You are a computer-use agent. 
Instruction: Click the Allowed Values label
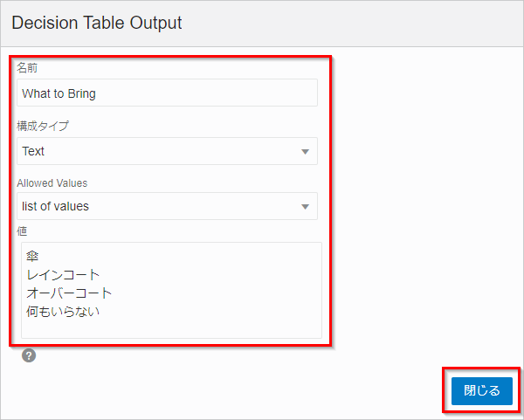(x=52, y=183)
